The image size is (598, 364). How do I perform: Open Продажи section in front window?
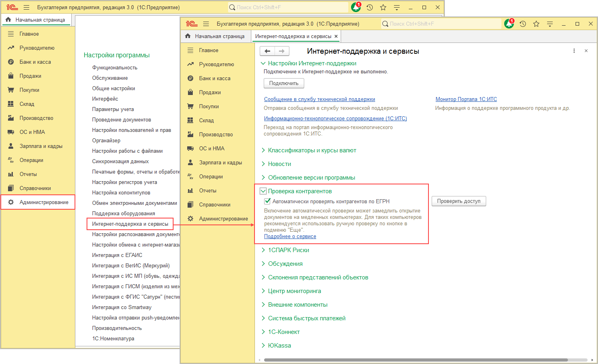(210, 93)
